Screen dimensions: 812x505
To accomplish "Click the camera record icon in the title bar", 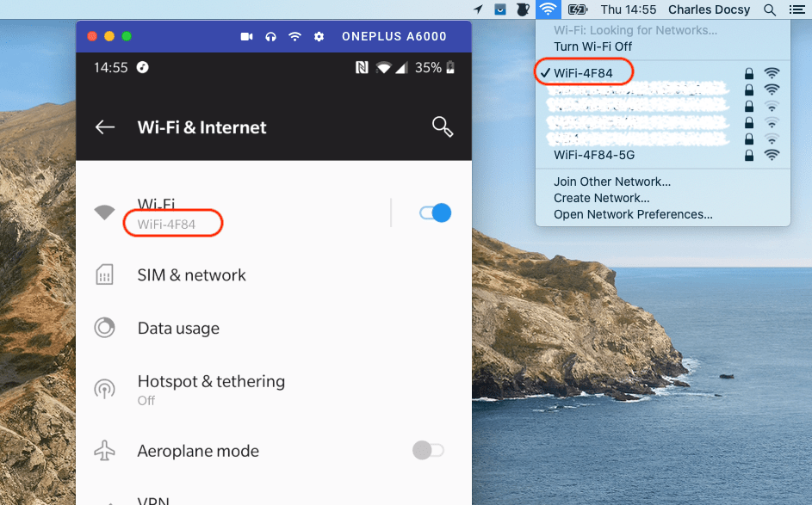I will click(246, 36).
